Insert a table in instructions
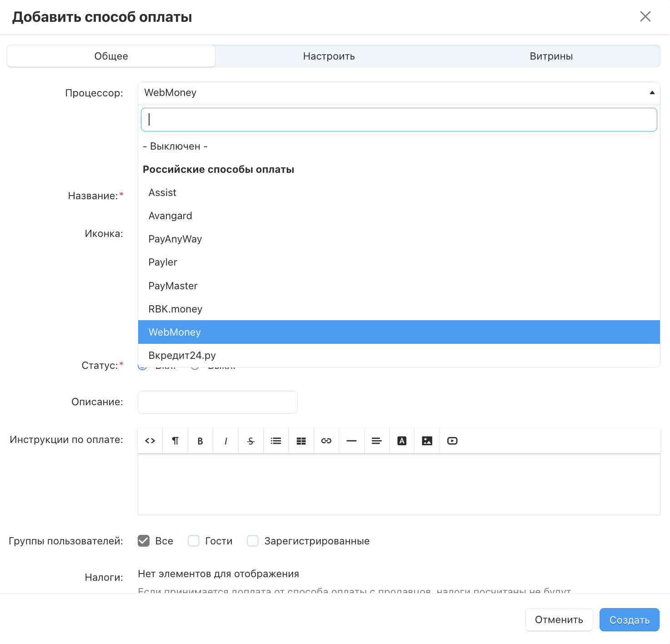This screenshot has width=670, height=644. (301, 441)
